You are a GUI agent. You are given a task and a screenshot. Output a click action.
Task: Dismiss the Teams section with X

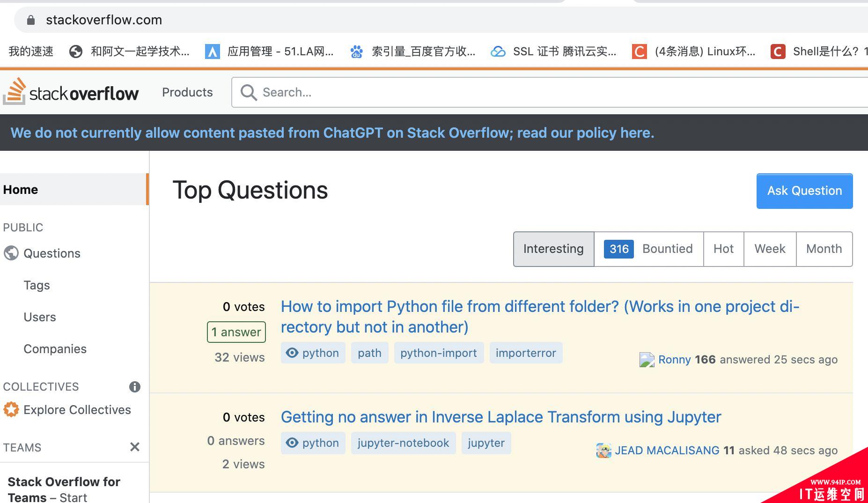pyautogui.click(x=135, y=447)
